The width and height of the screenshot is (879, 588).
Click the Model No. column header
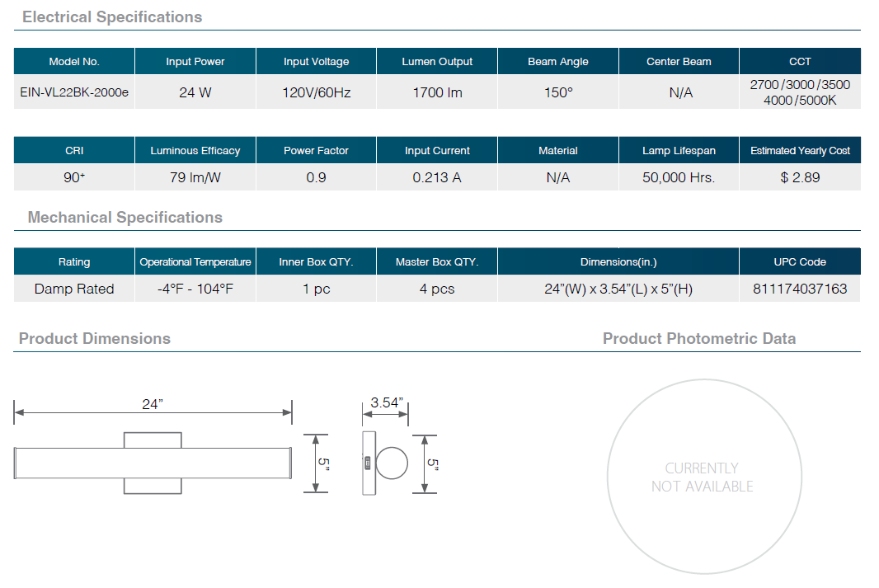point(74,62)
